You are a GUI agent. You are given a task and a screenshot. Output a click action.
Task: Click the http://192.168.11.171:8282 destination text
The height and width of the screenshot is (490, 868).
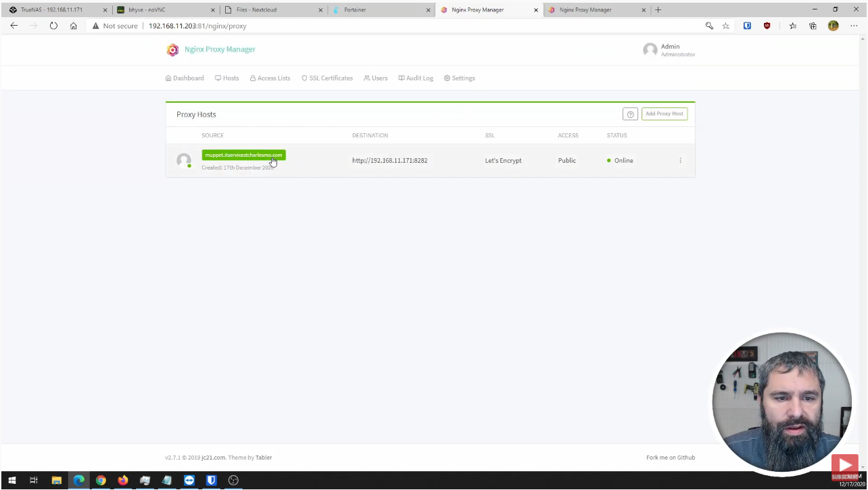coord(389,161)
